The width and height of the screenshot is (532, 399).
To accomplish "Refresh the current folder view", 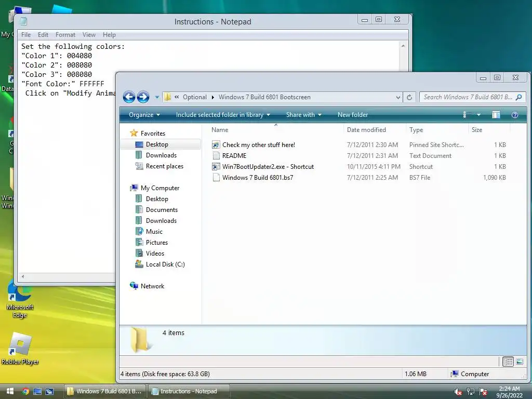I will (x=409, y=97).
